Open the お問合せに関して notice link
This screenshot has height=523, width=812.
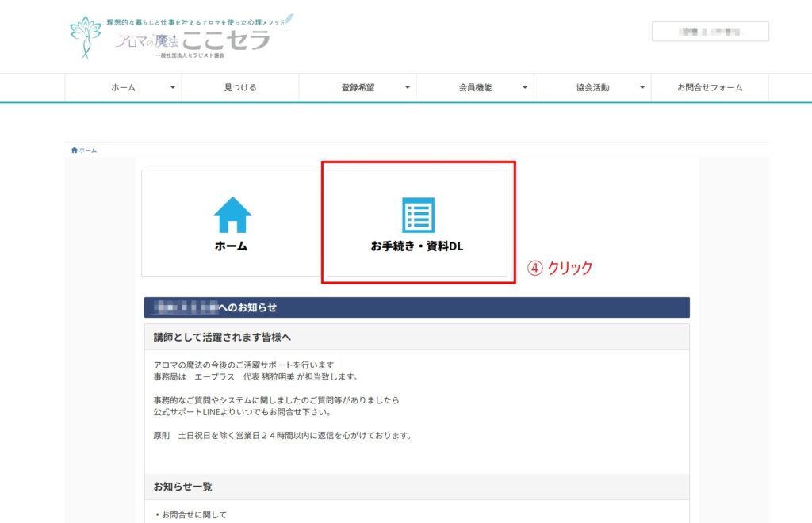[x=193, y=515]
